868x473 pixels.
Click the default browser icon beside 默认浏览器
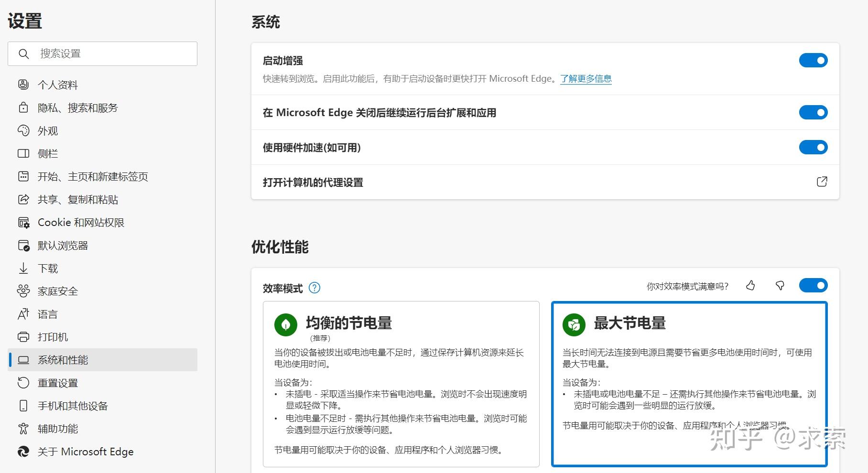pos(23,245)
